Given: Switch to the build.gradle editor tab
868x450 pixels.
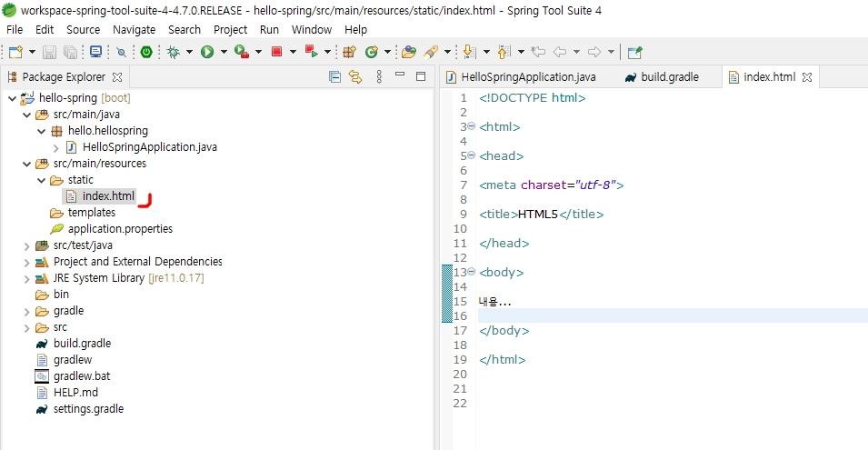Looking at the screenshot, I should pyautogui.click(x=669, y=77).
